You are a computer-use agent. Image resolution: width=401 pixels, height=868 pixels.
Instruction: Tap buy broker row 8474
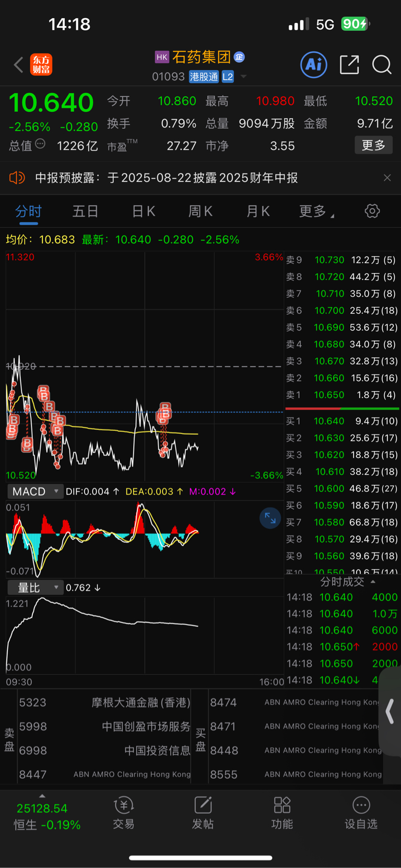296,702
